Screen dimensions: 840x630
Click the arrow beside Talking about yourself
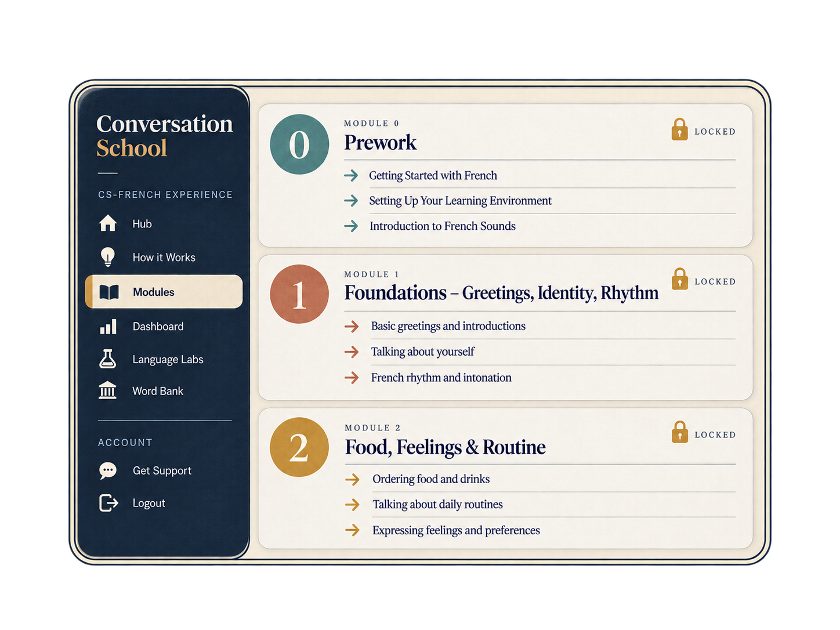click(x=352, y=352)
